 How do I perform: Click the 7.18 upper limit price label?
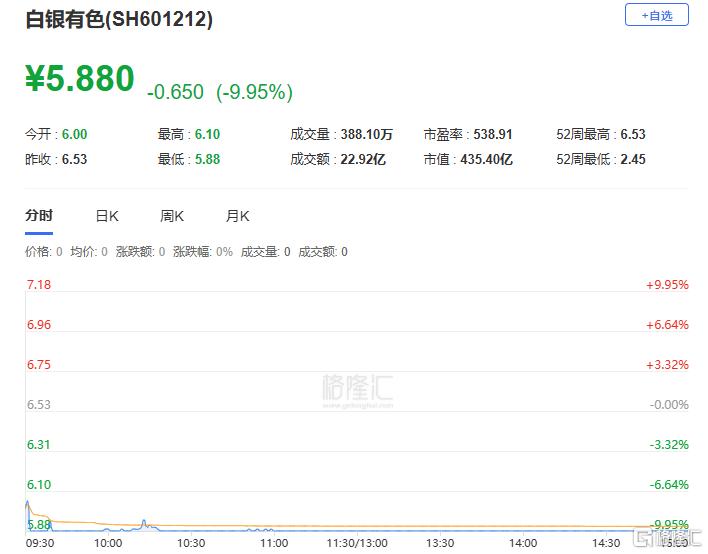click(x=38, y=285)
